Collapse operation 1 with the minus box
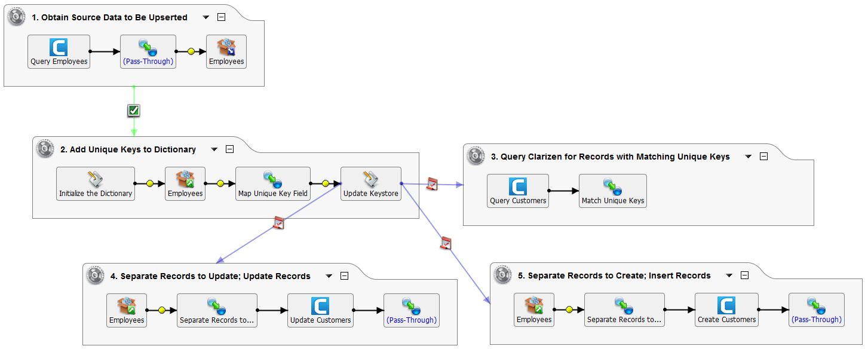Image resolution: width=868 pixels, height=349 pixels. point(222,17)
